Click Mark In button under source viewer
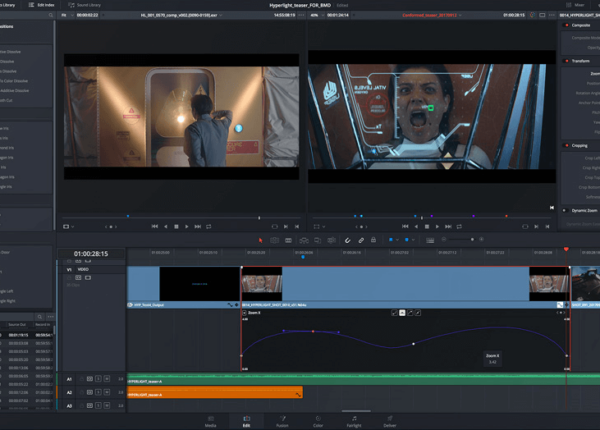600x430 pixels. click(x=286, y=226)
